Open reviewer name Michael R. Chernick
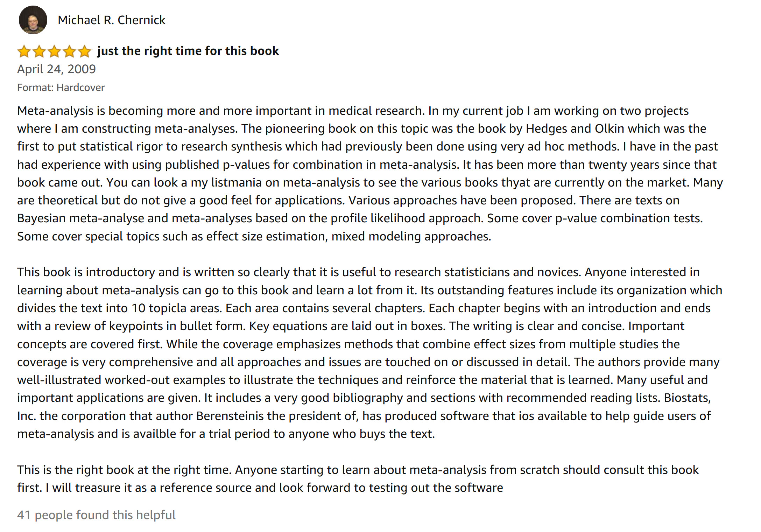The image size is (761, 532). click(111, 20)
